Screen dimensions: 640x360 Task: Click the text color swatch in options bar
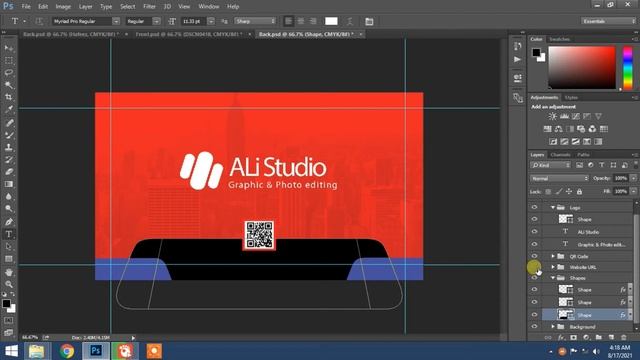(331, 21)
